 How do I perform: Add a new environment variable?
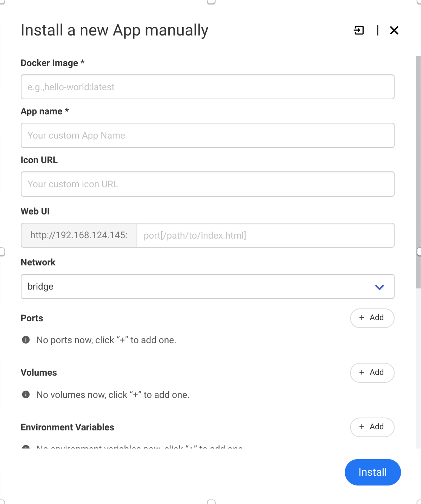[372, 427]
